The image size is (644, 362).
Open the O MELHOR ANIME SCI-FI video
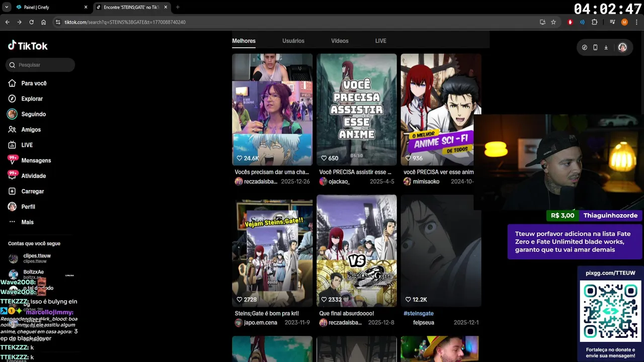click(x=441, y=110)
